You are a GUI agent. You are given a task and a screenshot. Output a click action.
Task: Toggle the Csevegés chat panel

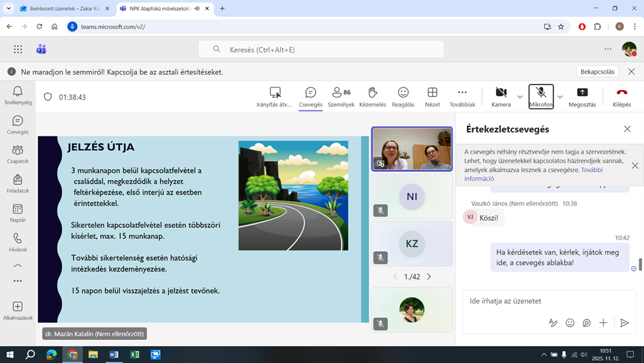[311, 96]
